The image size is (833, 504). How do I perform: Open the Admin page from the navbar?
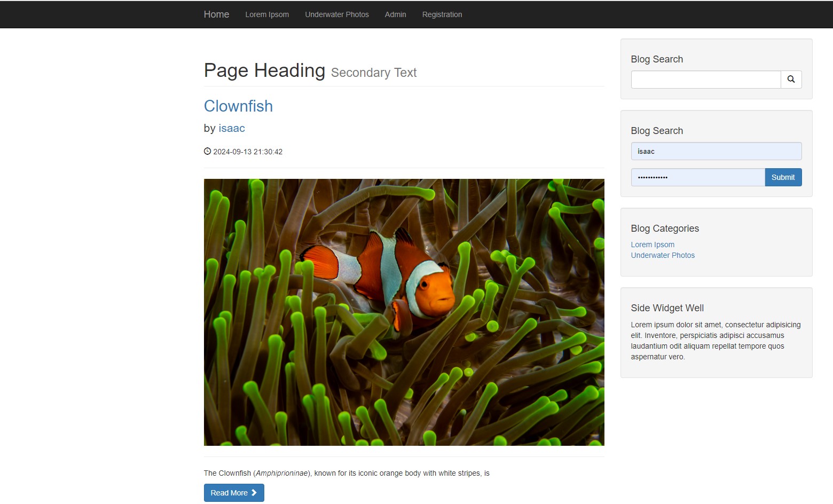click(x=395, y=14)
